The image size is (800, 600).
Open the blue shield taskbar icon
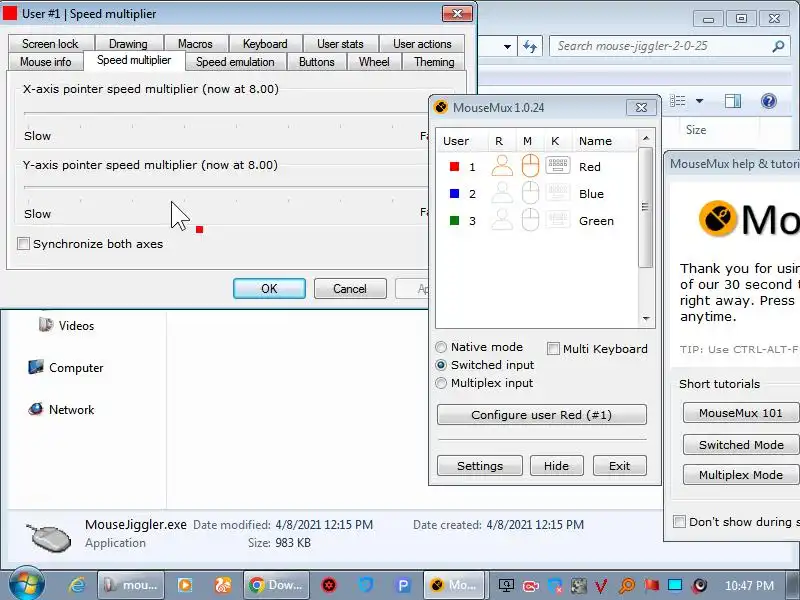pyautogui.click(x=366, y=585)
